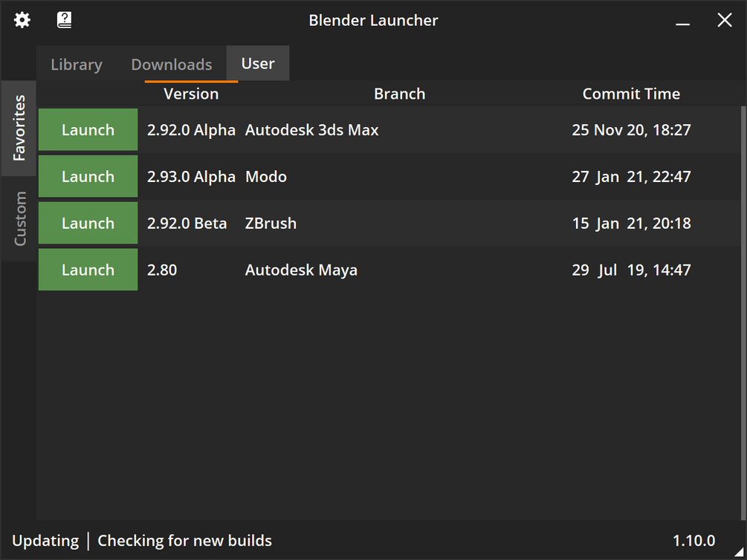The height and width of the screenshot is (560, 747).
Task: Click the 1.10.0 version label
Action: (694, 541)
